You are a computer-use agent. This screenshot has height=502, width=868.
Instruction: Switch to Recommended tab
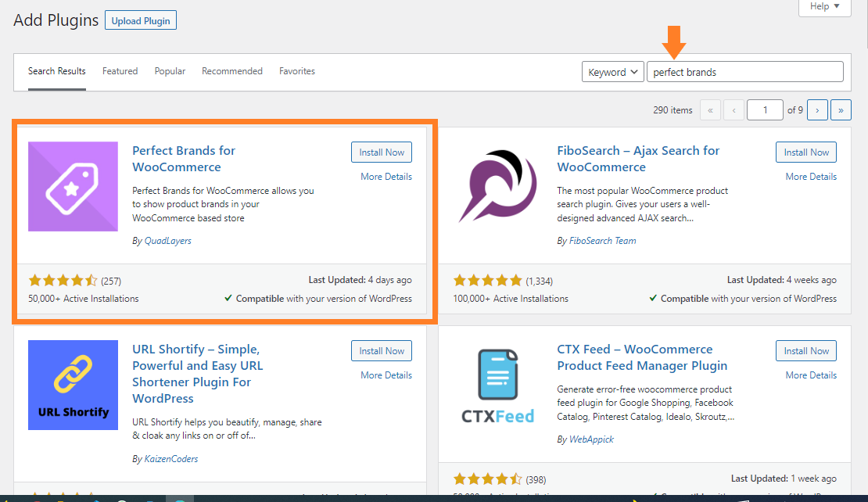(232, 71)
